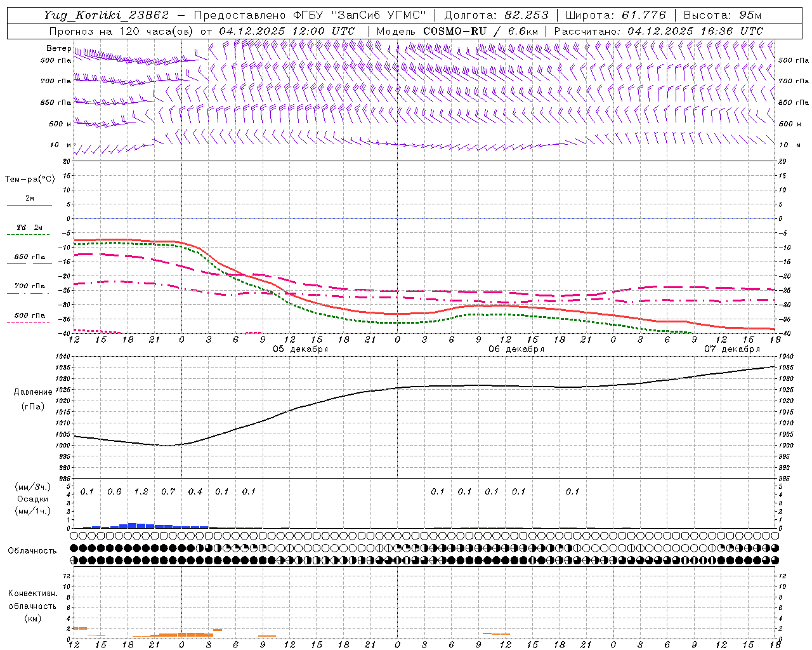812x650 pixels.
Task: Click the 06 декабря date marker
Action: tap(516, 349)
